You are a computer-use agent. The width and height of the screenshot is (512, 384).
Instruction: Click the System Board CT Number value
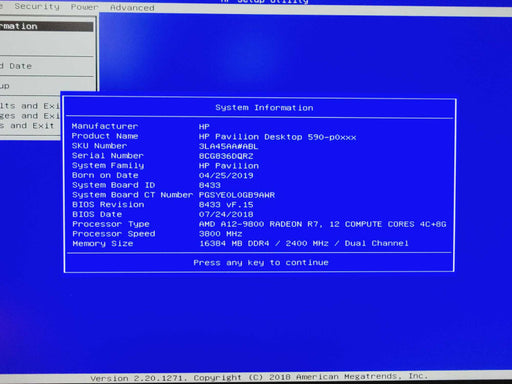[237, 195]
